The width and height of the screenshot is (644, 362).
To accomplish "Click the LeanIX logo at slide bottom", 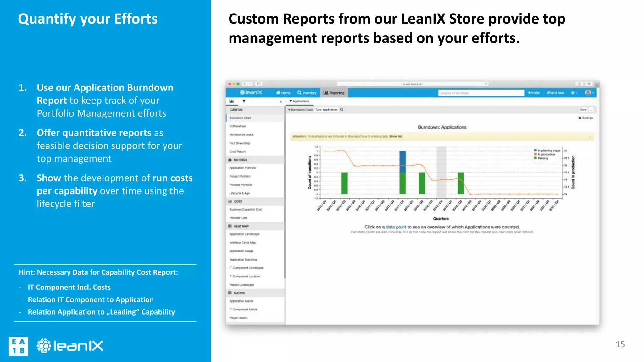I will click(70, 346).
